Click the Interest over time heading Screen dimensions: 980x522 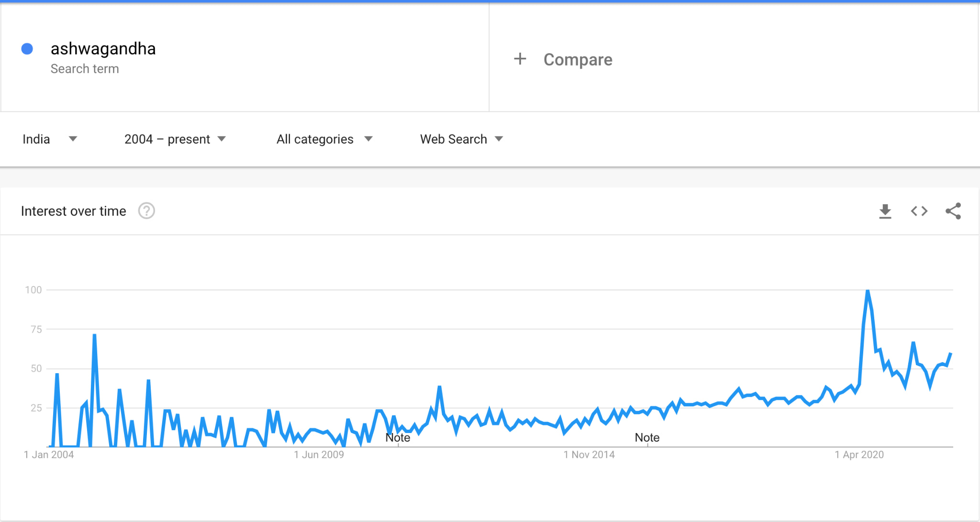(x=74, y=211)
